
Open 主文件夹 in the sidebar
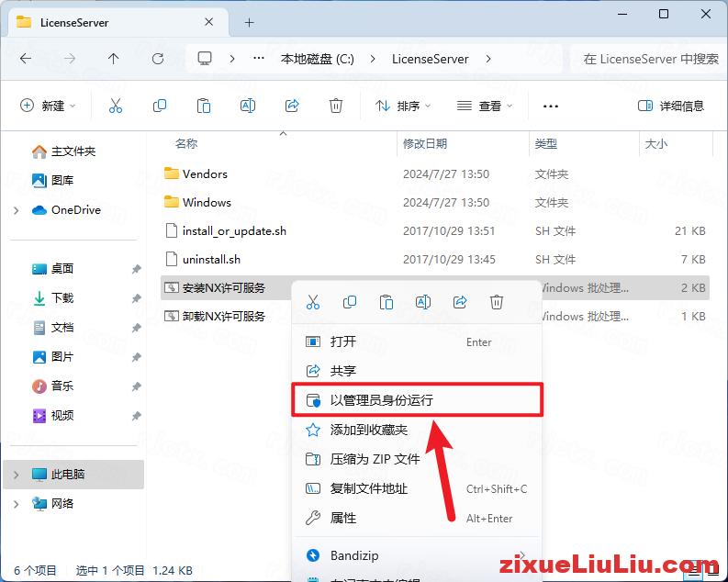click(x=63, y=151)
